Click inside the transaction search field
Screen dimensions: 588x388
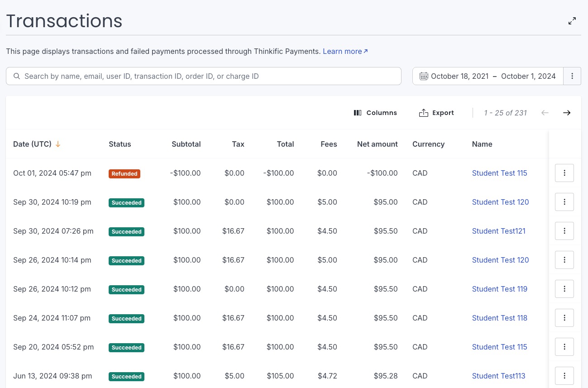click(x=204, y=76)
